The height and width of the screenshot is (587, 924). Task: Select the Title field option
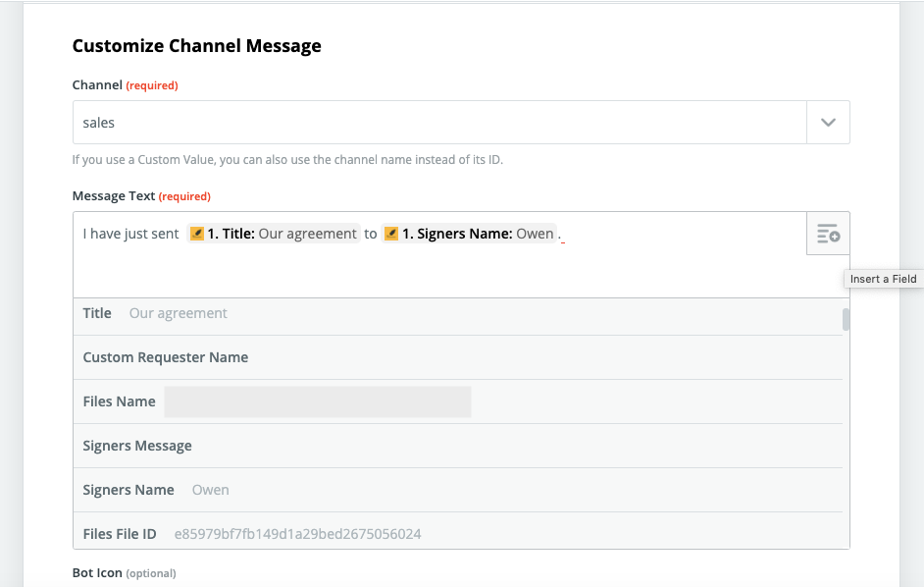tap(458, 313)
